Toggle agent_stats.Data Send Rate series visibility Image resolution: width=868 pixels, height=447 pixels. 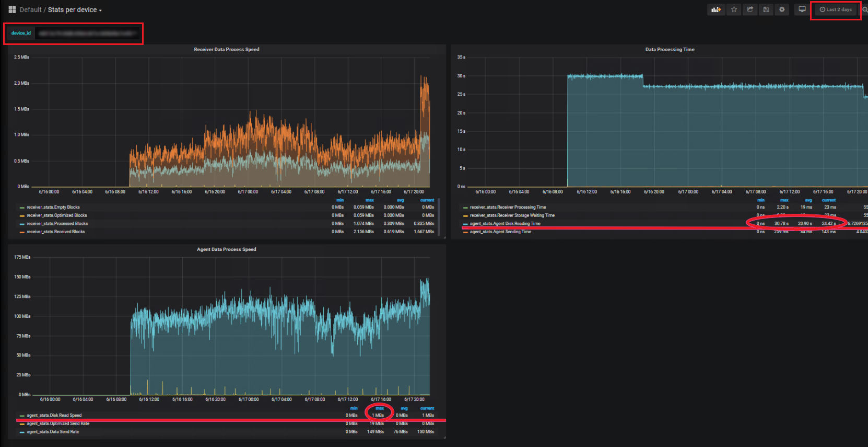tap(53, 432)
